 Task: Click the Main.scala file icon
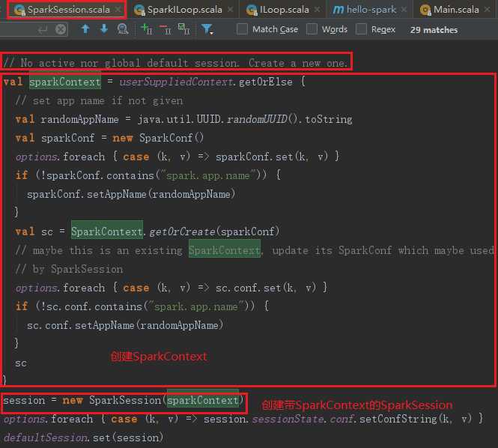click(425, 10)
